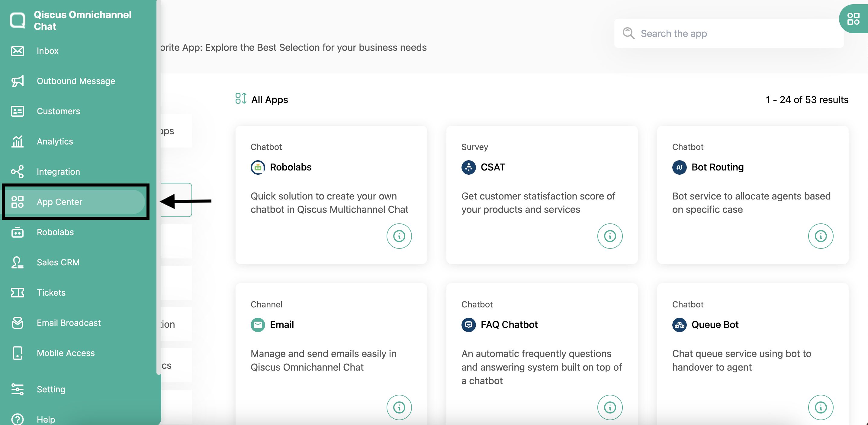Click the Robolabs app title in card
Image resolution: width=868 pixels, height=425 pixels.
point(291,167)
